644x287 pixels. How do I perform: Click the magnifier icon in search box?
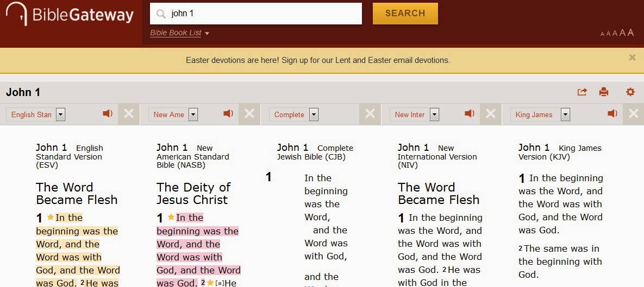(161, 14)
